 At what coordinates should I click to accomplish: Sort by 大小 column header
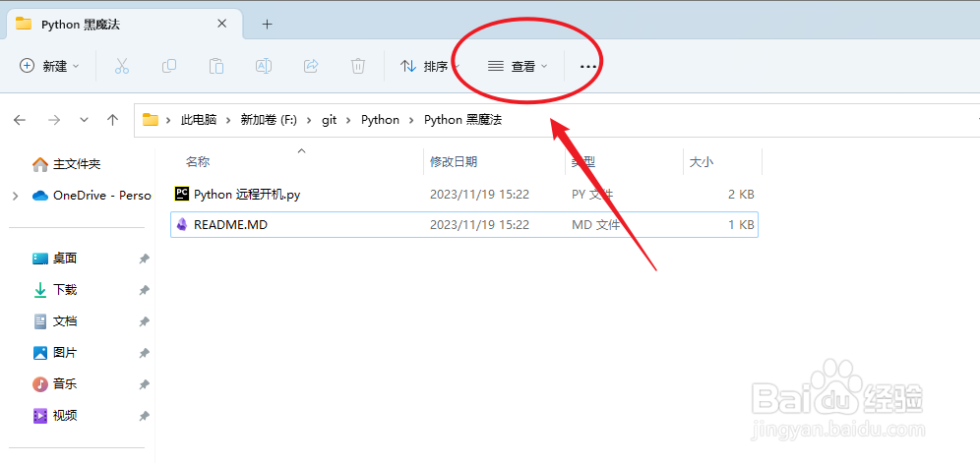pyautogui.click(x=701, y=162)
